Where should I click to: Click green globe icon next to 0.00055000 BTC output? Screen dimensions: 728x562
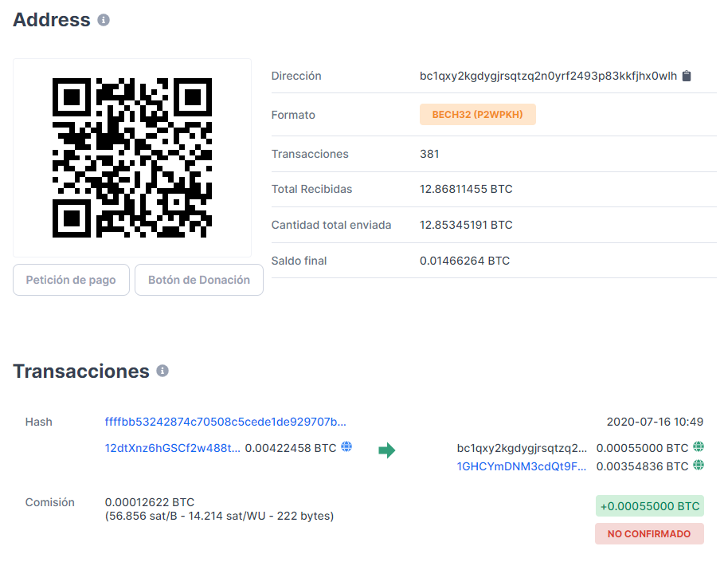point(699,446)
